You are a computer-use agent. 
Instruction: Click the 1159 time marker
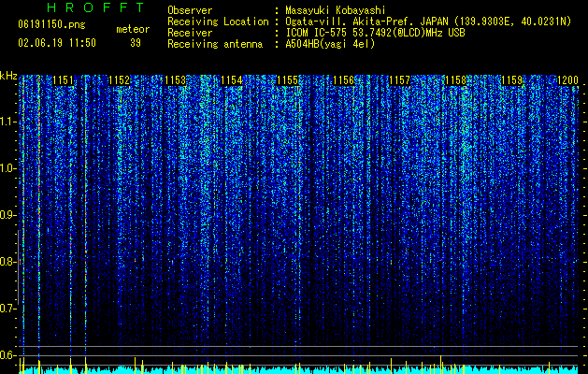512,80
